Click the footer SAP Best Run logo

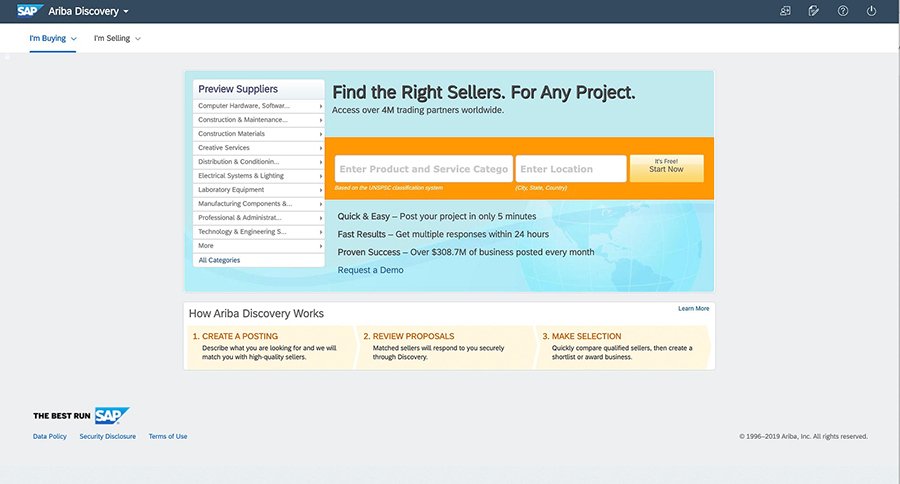tap(81, 415)
